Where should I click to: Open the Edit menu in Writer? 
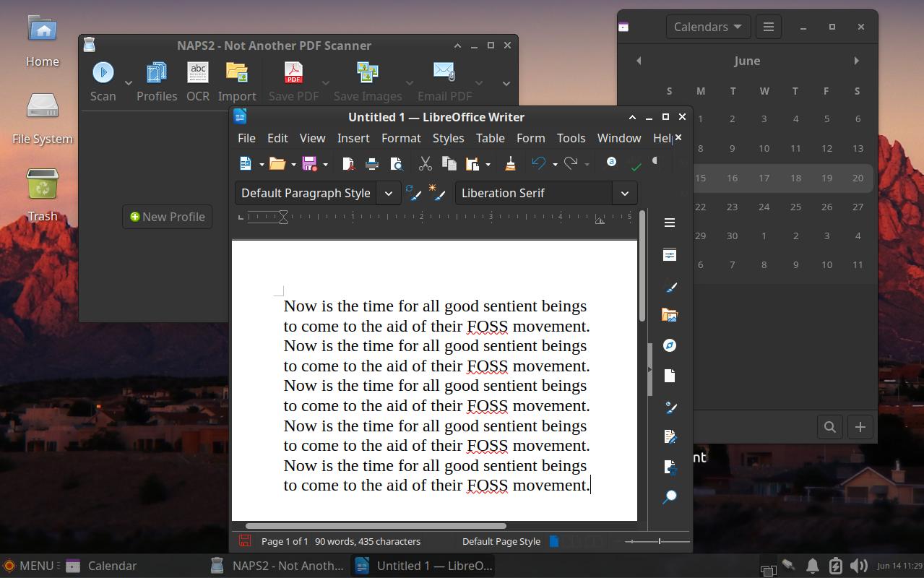tap(277, 137)
